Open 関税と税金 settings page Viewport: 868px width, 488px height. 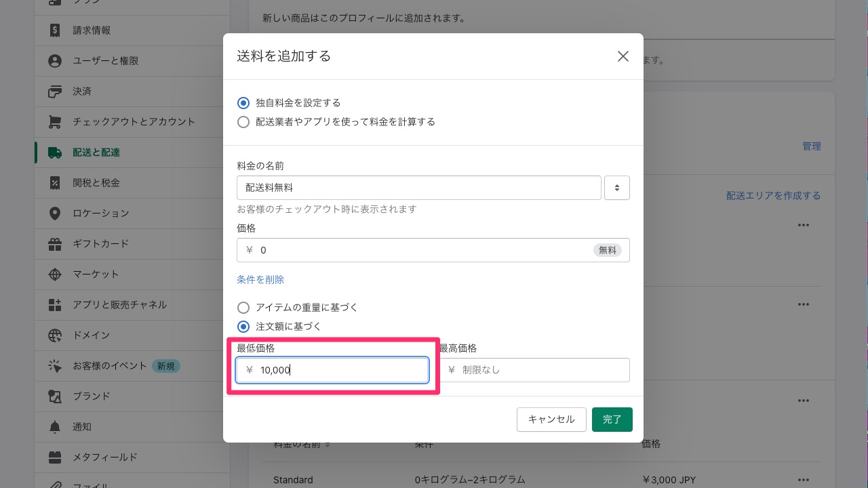coord(132,183)
